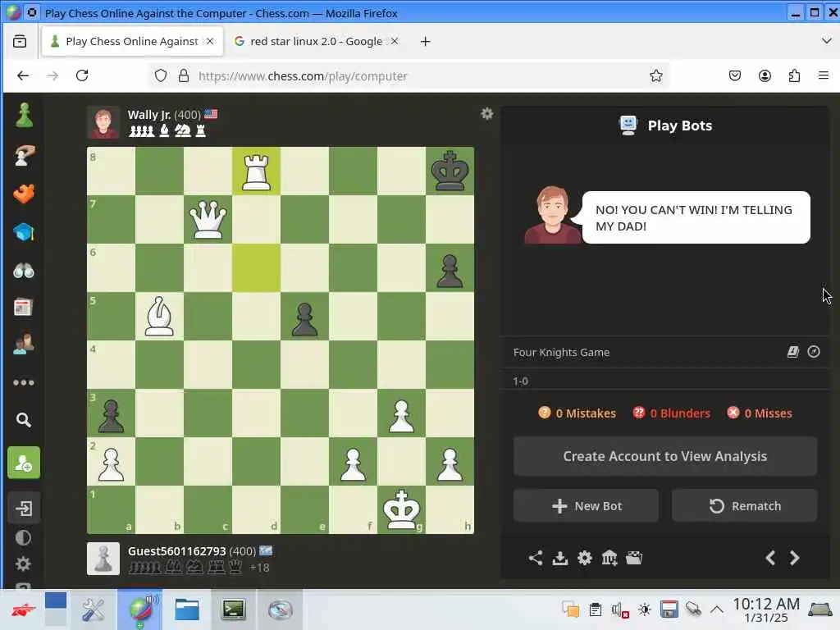Click the Share game icon
Screen dimensions: 840x630
point(535,558)
